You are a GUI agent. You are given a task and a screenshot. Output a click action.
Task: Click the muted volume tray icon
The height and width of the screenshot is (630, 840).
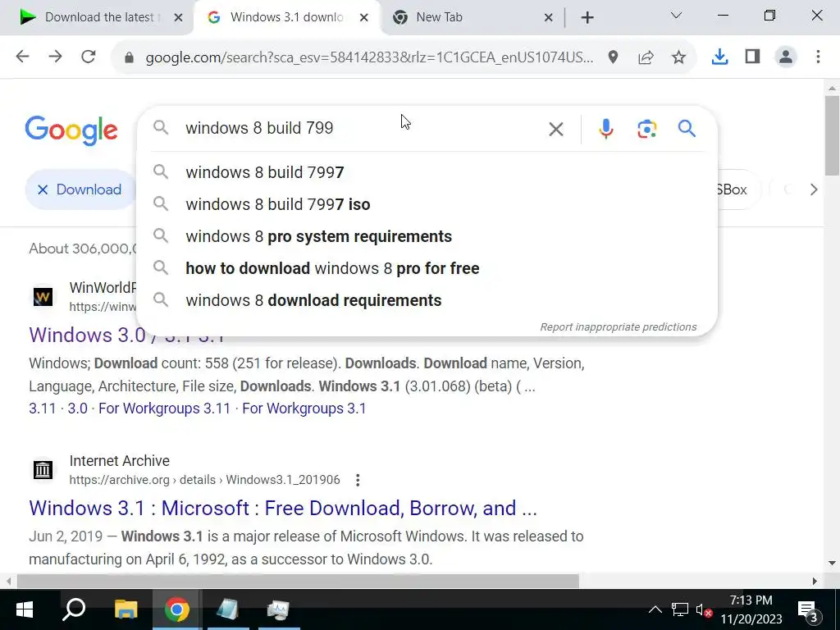[703, 609]
